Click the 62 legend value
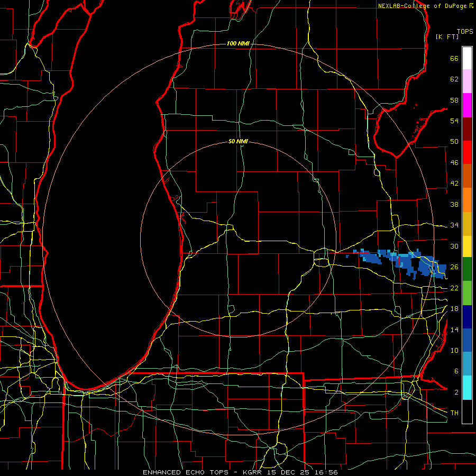This screenshot has width=476, height=476. 454,79
